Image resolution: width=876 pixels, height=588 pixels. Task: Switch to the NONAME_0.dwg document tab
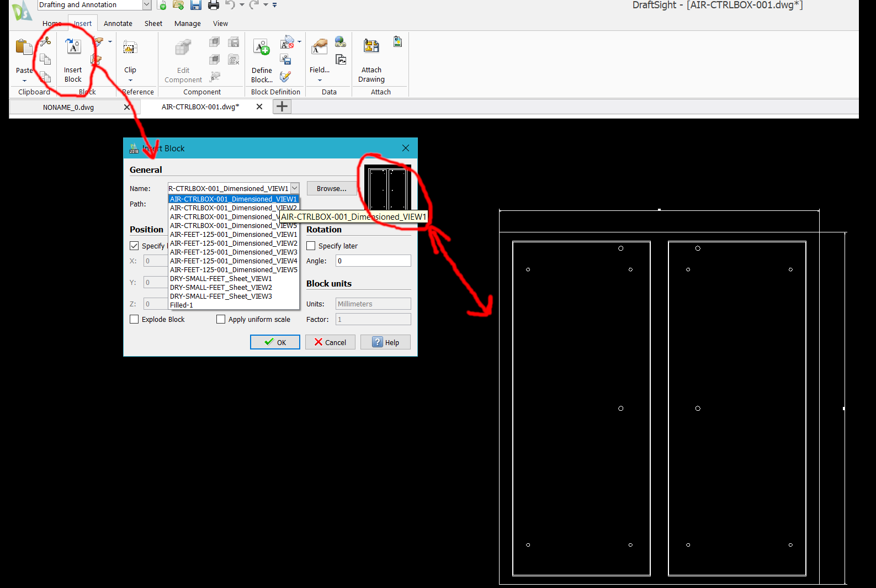pos(68,107)
